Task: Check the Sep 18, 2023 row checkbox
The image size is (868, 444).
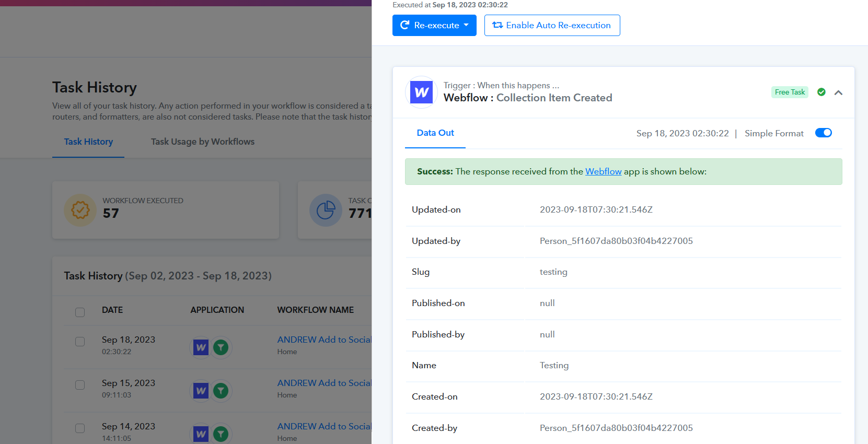Action: tap(80, 342)
